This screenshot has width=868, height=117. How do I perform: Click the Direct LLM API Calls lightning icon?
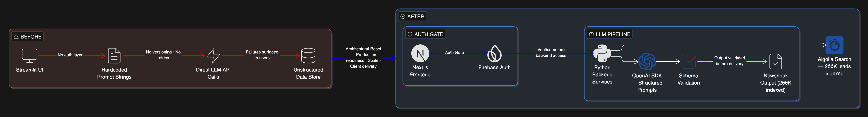coord(213,55)
